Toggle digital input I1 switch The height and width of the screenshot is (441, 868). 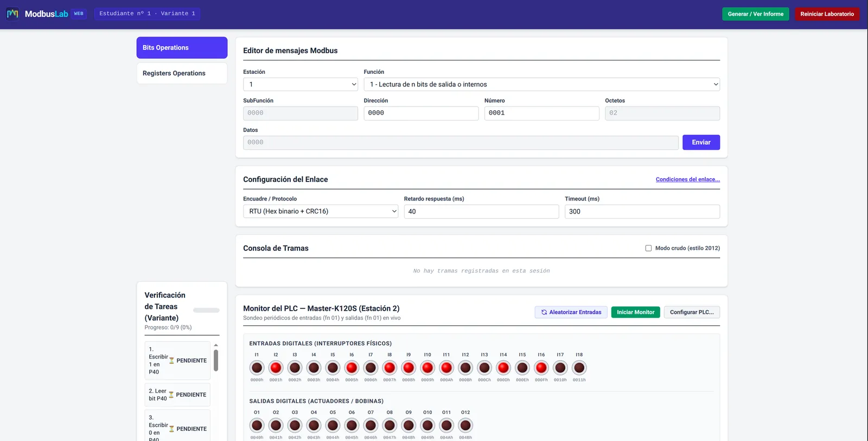tap(257, 368)
